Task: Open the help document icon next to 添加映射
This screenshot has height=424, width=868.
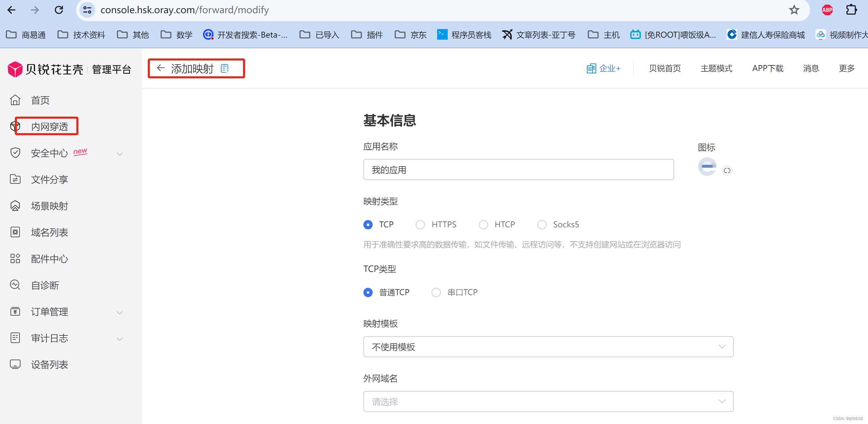Action: point(225,69)
